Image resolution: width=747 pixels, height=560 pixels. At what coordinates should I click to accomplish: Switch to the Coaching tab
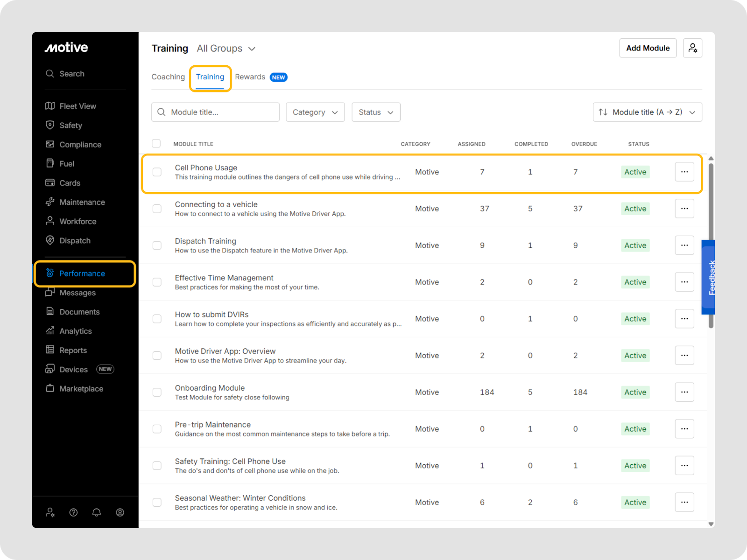(x=168, y=77)
